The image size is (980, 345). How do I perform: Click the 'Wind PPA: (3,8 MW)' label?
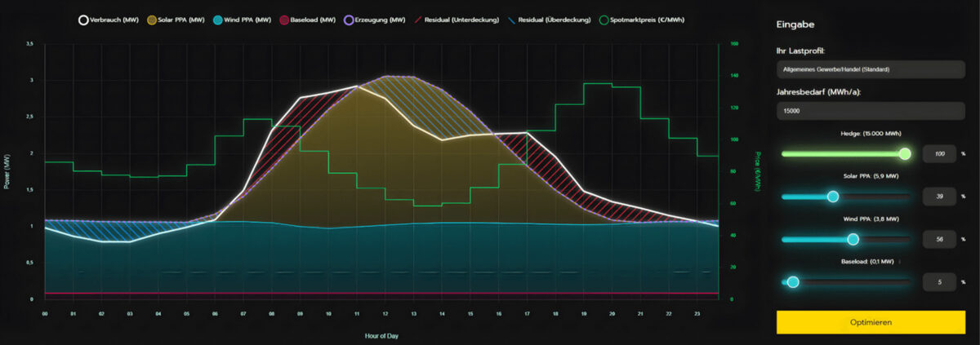871,219
